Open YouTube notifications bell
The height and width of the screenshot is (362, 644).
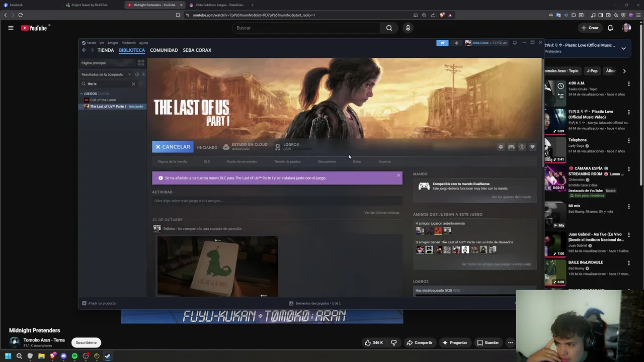(x=610, y=28)
